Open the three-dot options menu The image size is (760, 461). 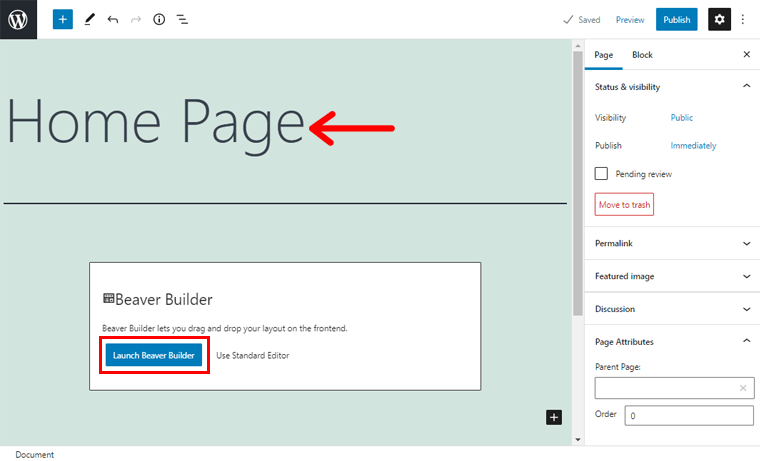pyautogui.click(x=743, y=19)
